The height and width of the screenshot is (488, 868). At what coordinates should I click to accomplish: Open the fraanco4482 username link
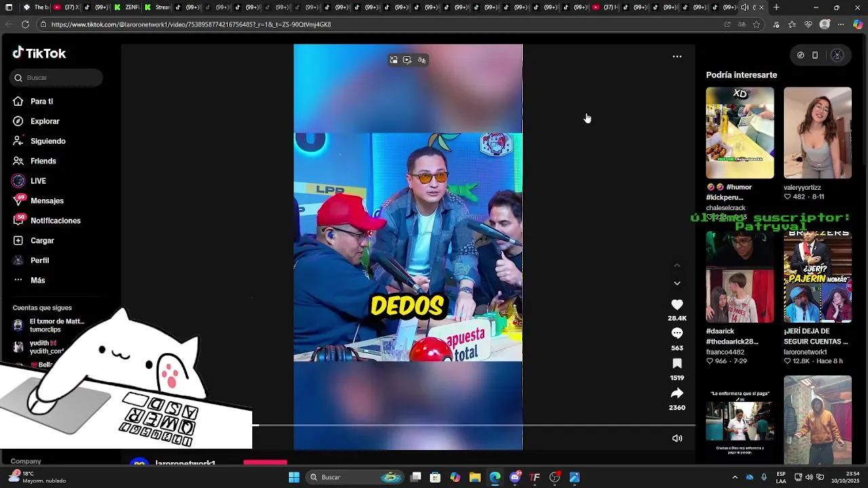click(725, 352)
